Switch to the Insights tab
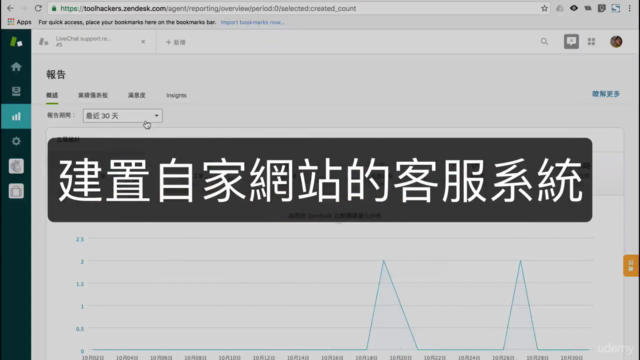Image resolution: width=640 pixels, height=360 pixels. (176, 95)
